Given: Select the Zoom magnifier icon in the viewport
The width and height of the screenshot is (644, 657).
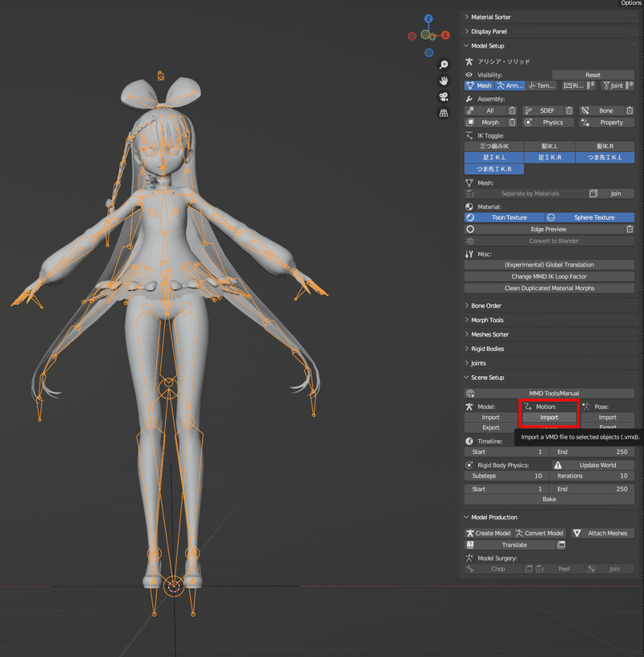Looking at the screenshot, I should pyautogui.click(x=444, y=64).
